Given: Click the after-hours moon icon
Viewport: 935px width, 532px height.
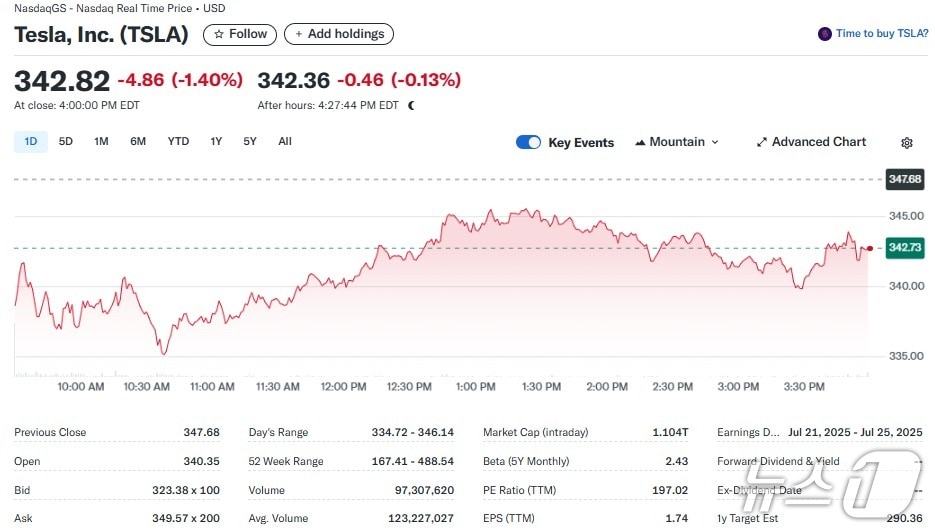Looking at the screenshot, I should click(x=411, y=105).
